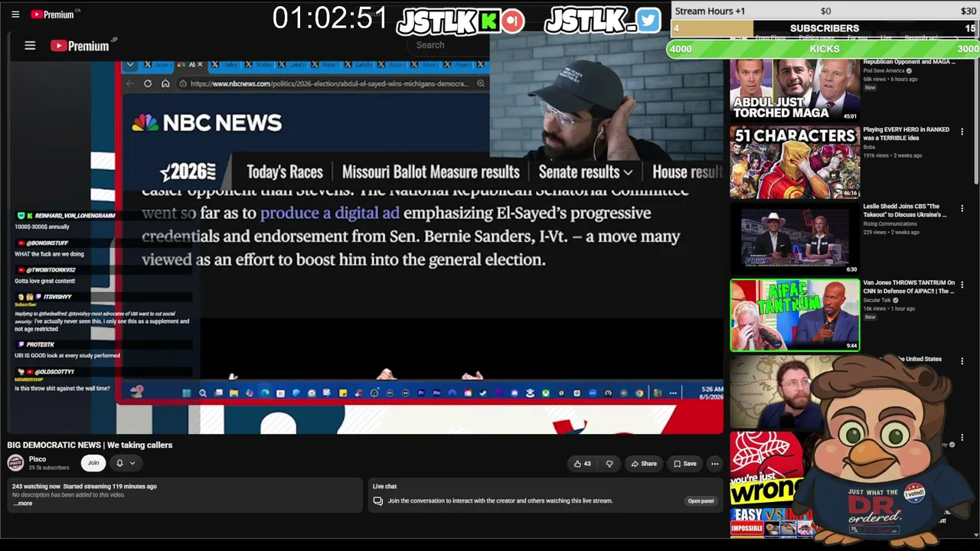The width and height of the screenshot is (980, 551).
Task: Open the House results nav item
Action: [687, 172]
